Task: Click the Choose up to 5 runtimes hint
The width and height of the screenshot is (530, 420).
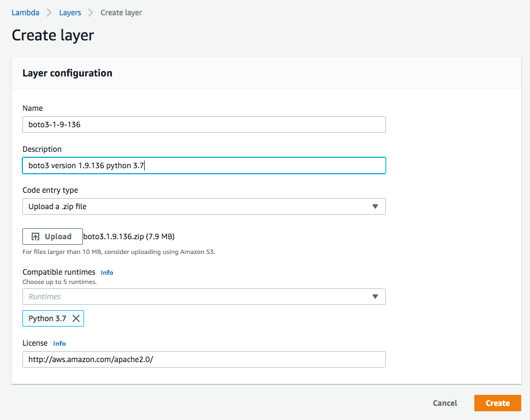Action: (x=59, y=282)
